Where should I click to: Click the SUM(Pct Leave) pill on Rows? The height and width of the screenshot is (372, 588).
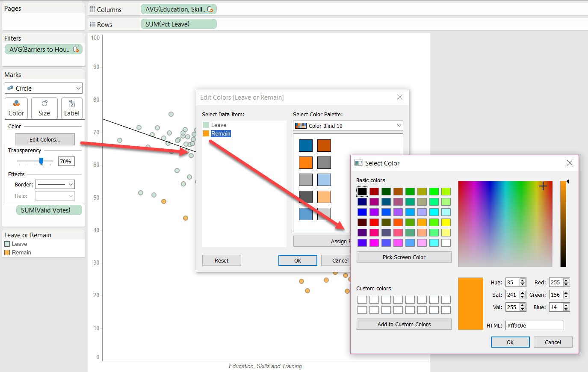[179, 24]
